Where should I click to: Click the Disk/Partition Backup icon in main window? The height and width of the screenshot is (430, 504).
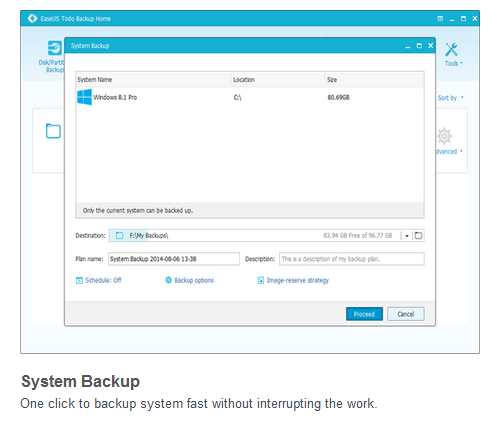(x=55, y=48)
